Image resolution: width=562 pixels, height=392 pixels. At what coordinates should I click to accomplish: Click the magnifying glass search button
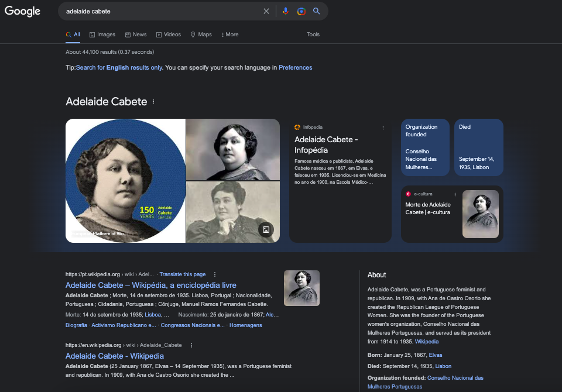317,11
